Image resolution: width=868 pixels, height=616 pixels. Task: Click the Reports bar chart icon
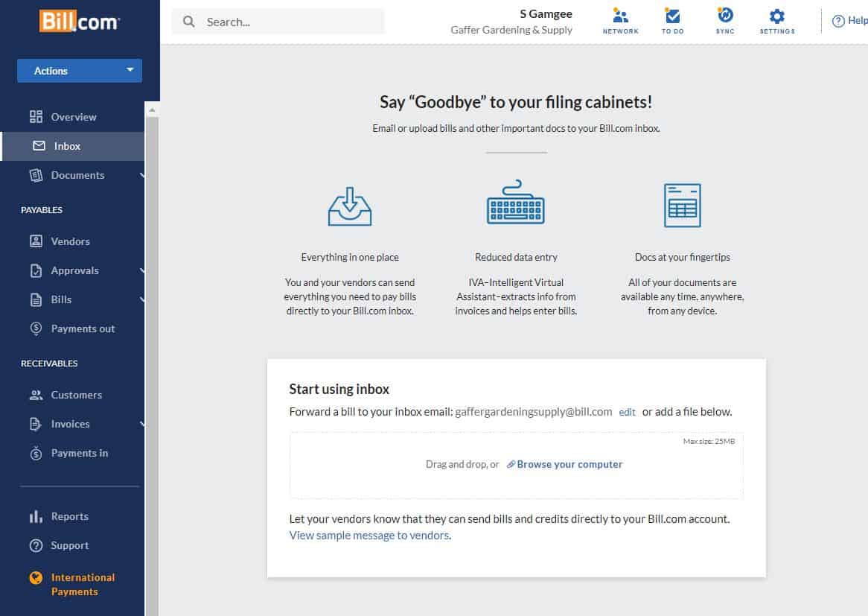pyautogui.click(x=36, y=516)
